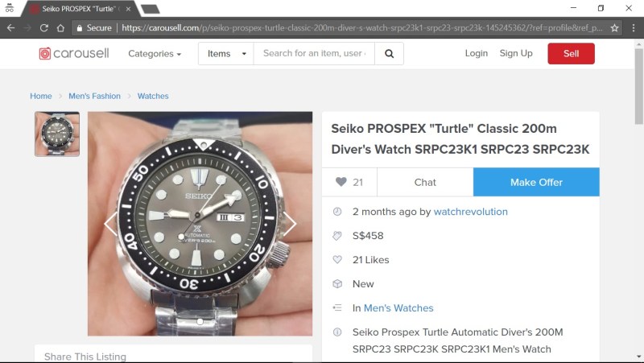This screenshot has width=644, height=363.
Task: Open watchrevolution seller profile
Action: tap(470, 212)
